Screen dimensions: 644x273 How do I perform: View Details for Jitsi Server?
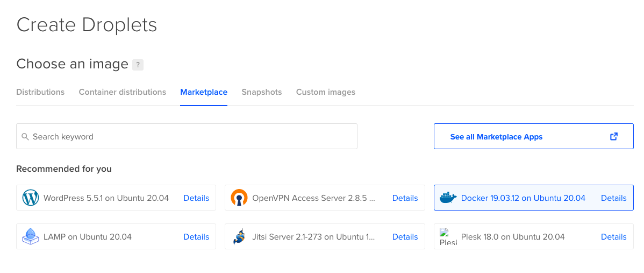(405, 237)
